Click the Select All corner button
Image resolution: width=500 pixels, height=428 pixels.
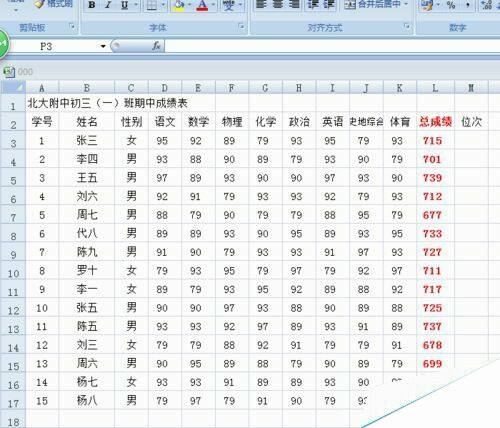point(13,87)
